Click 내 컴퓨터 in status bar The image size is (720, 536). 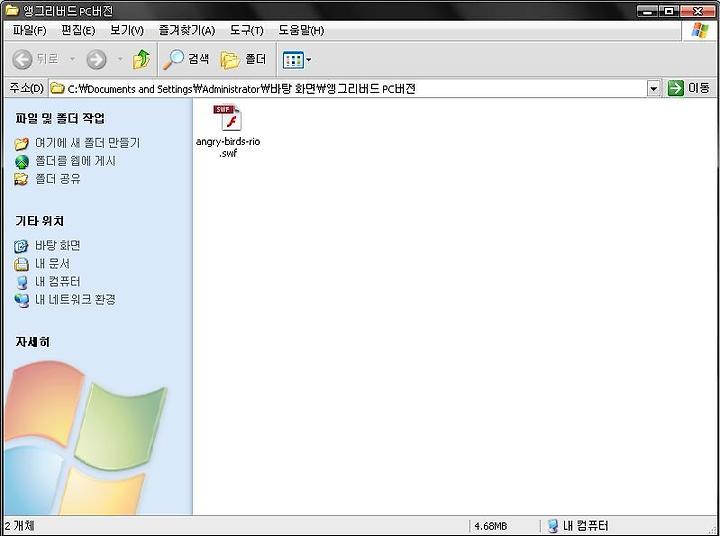click(x=578, y=525)
